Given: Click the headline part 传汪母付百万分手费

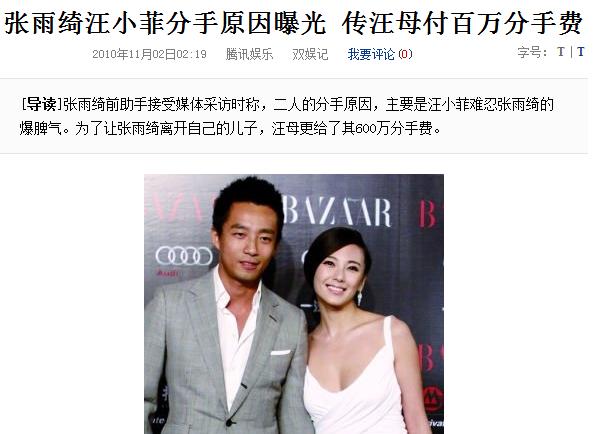Looking at the screenshot, I should pyautogui.click(x=462, y=23).
